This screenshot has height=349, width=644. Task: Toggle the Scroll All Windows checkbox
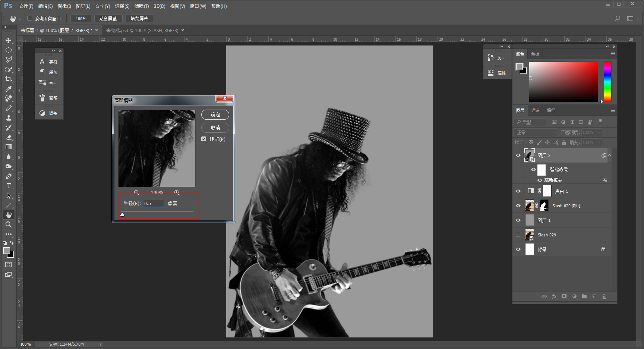tap(30, 18)
